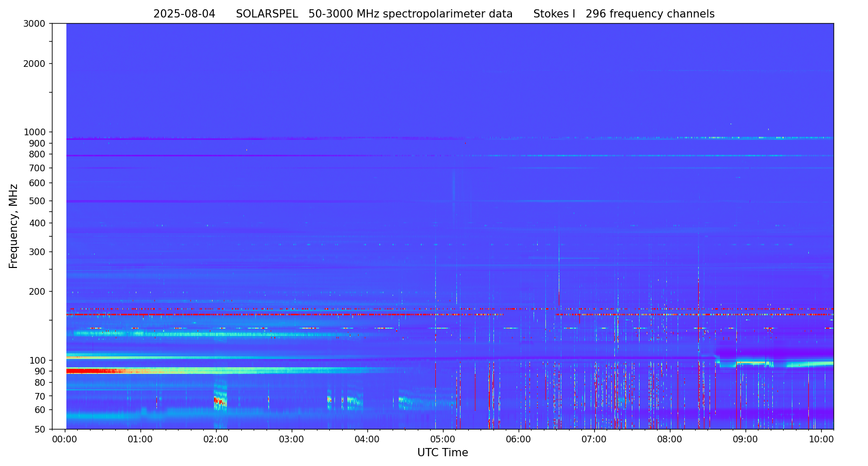Select the 00:00 time tick label
The height and width of the screenshot is (466, 868).
(65, 439)
